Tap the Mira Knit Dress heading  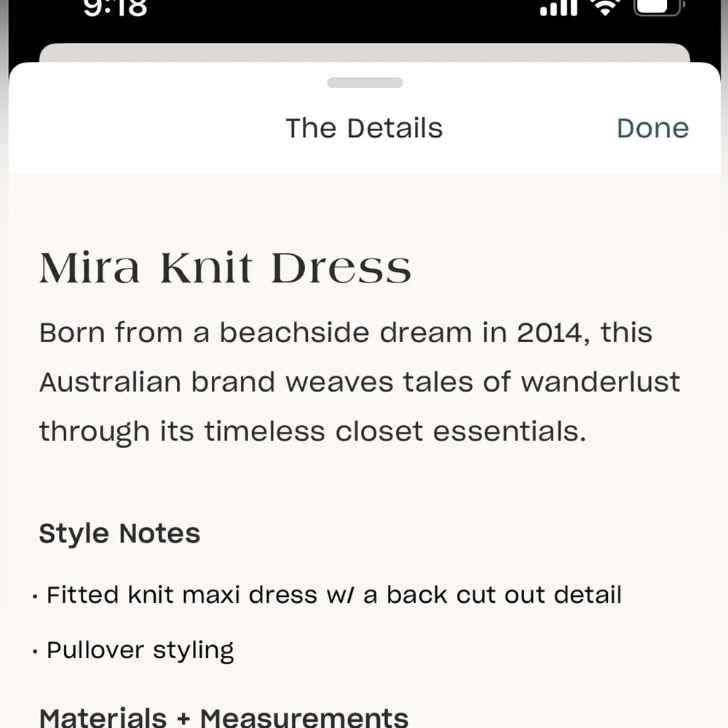click(x=225, y=267)
